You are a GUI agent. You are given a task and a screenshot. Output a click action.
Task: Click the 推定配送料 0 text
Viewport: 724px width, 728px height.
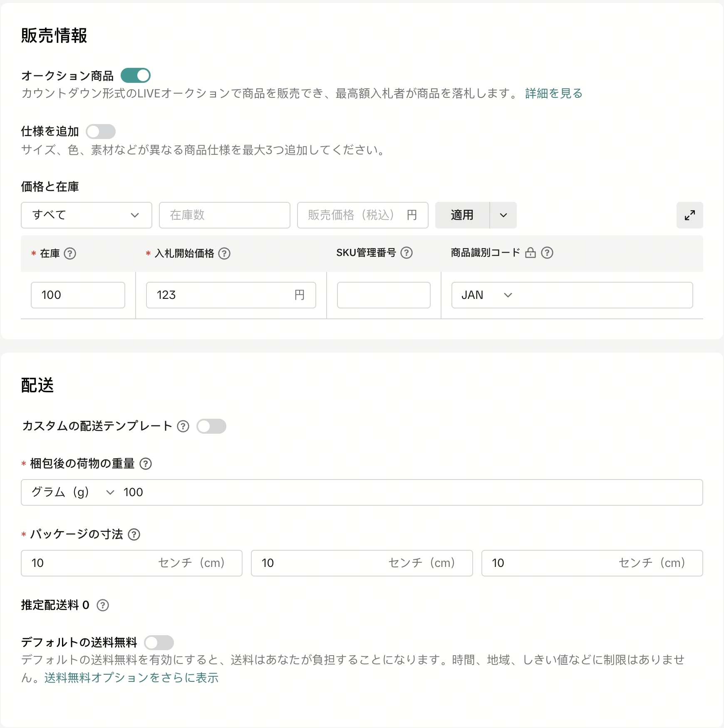[55, 605]
